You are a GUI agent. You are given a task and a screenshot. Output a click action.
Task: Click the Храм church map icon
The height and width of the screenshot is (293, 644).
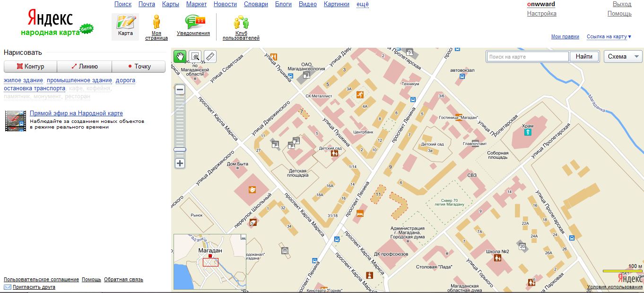pyautogui.click(x=527, y=133)
